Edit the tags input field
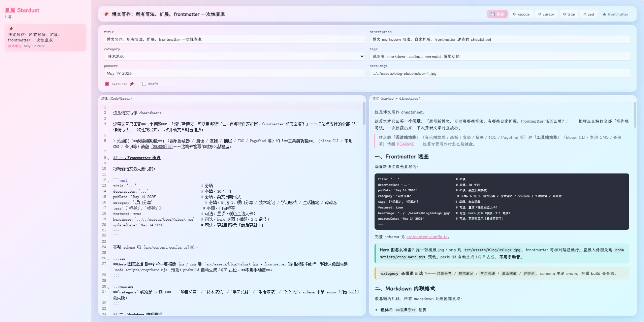644x322 pixels. click(x=500, y=57)
